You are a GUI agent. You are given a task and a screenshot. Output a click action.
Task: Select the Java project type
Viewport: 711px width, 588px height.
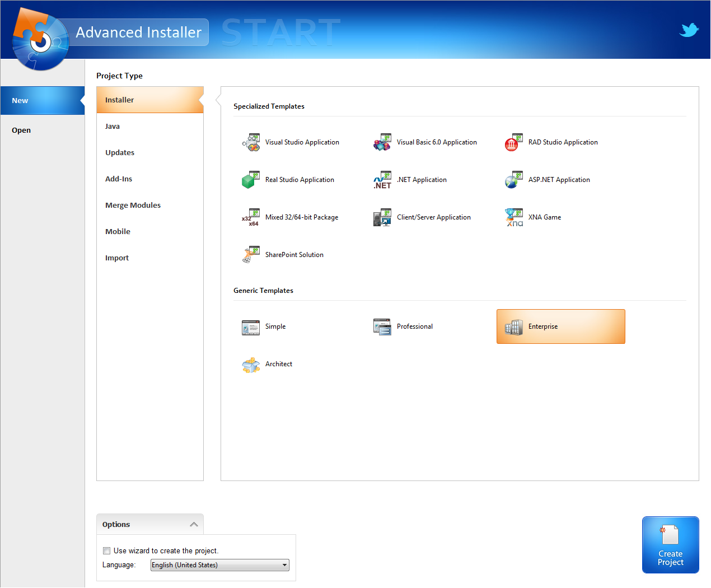pos(113,127)
